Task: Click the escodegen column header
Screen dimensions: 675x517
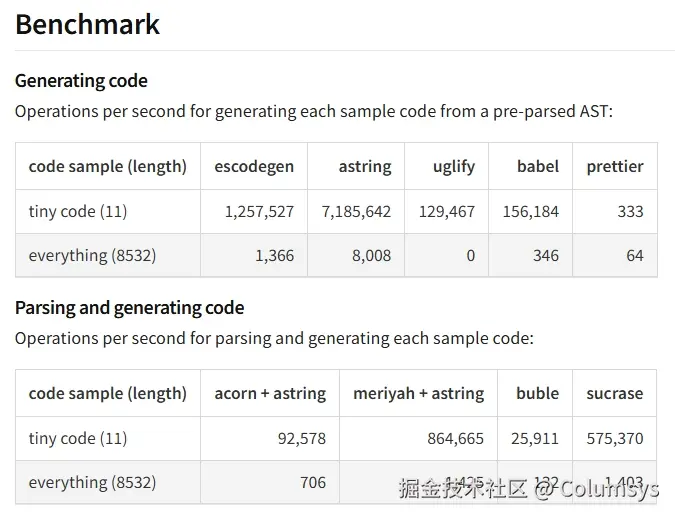Action: pos(254,166)
